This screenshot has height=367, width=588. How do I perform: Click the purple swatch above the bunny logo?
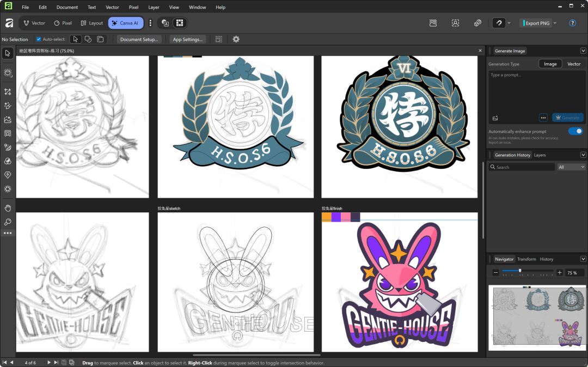(x=336, y=217)
